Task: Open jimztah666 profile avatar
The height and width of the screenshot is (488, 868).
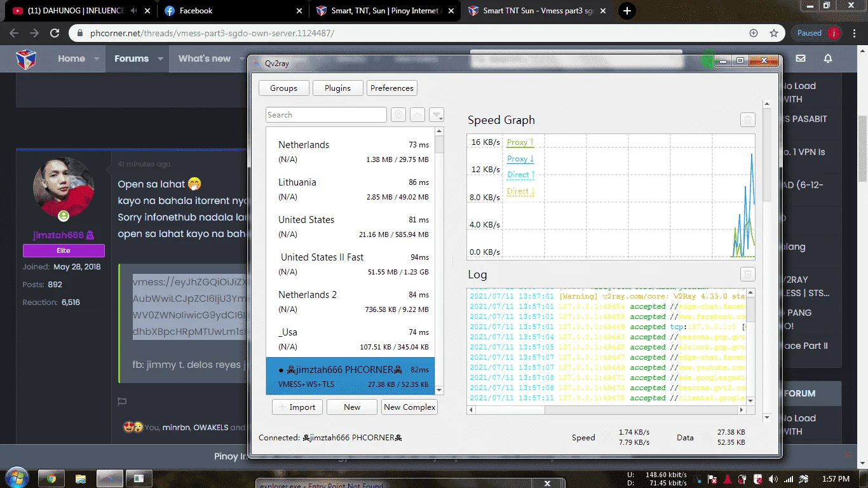Action: pyautogui.click(x=64, y=188)
